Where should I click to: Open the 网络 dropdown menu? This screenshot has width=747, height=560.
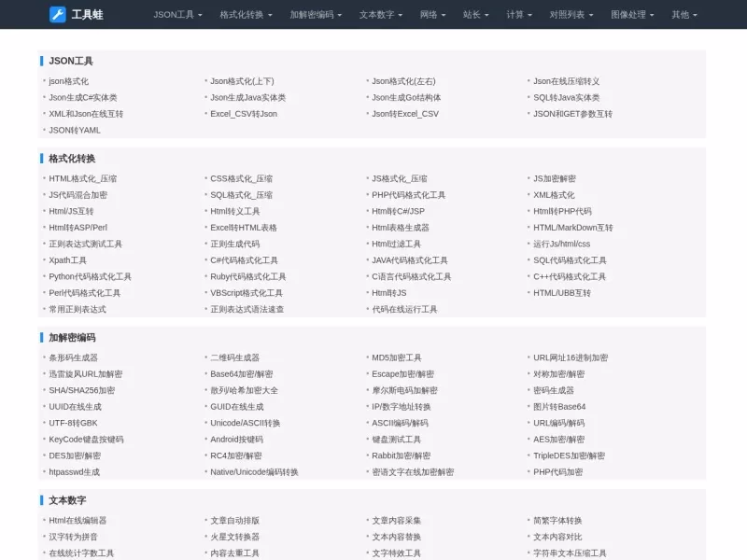pos(432,15)
